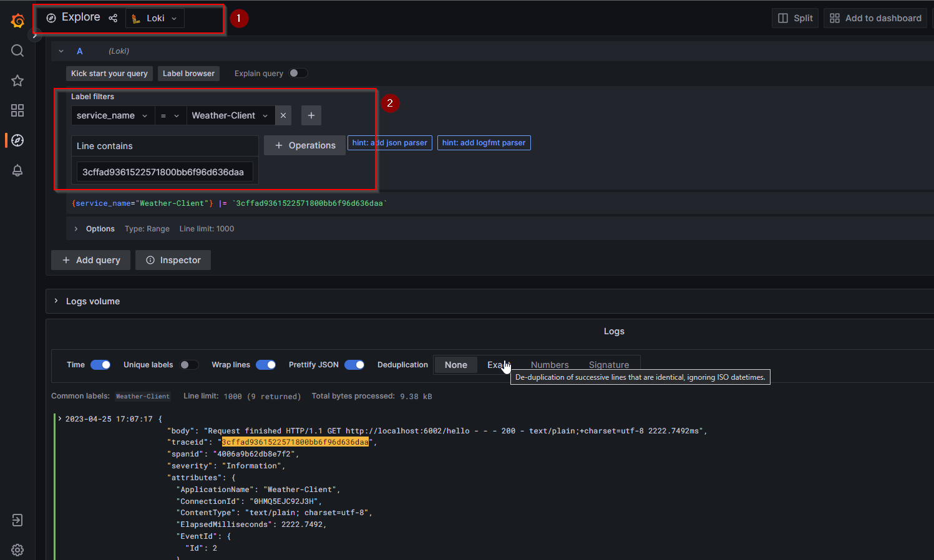Open the equals operator dropdown
The image size is (934, 560).
click(170, 115)
